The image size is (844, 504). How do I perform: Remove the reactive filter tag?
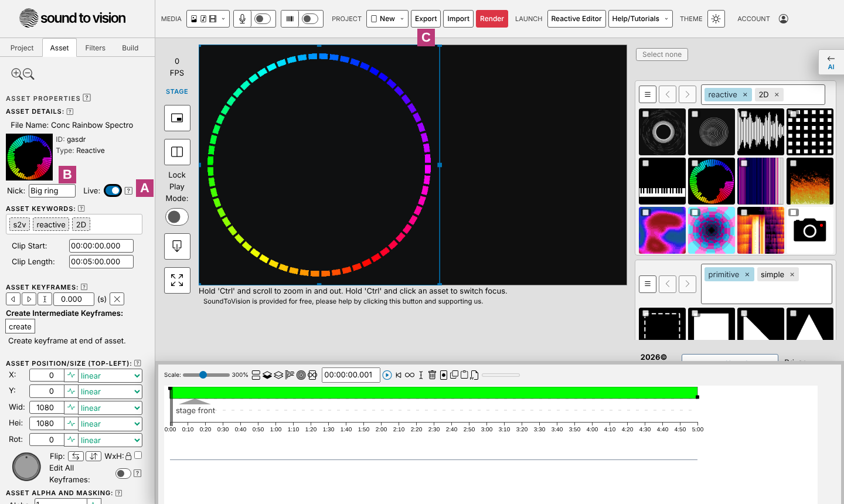point(745,95)
